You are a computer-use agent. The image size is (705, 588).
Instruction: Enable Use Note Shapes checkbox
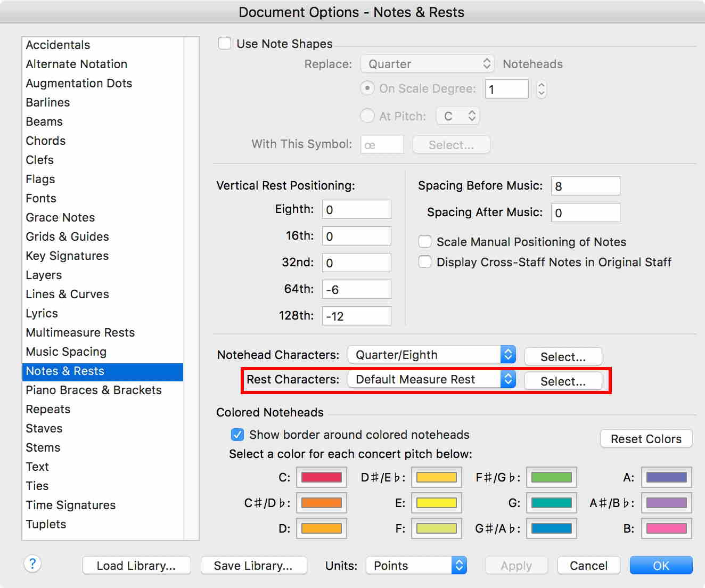tap(225, 43)
